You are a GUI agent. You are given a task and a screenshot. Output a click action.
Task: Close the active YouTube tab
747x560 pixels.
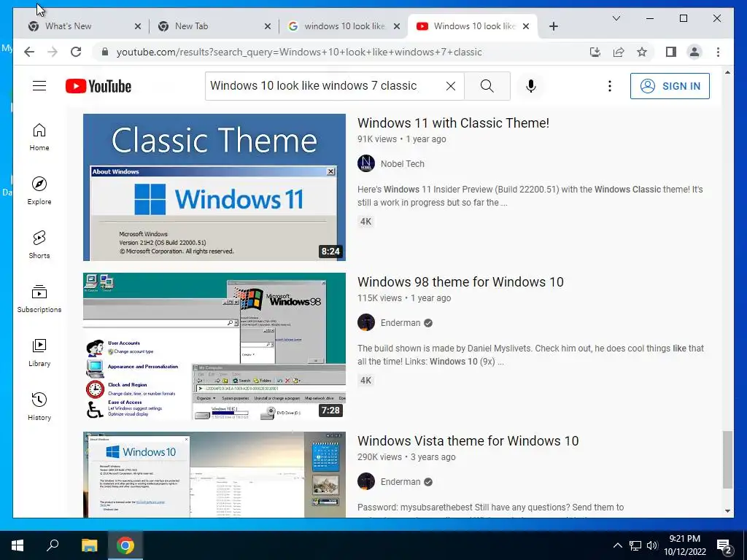(x=526, y=26)
